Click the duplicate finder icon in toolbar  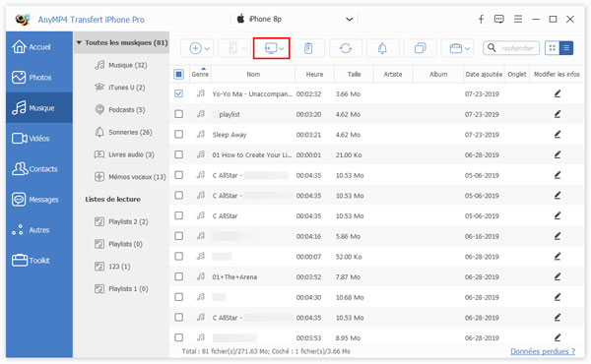click(x=420, y=48)
